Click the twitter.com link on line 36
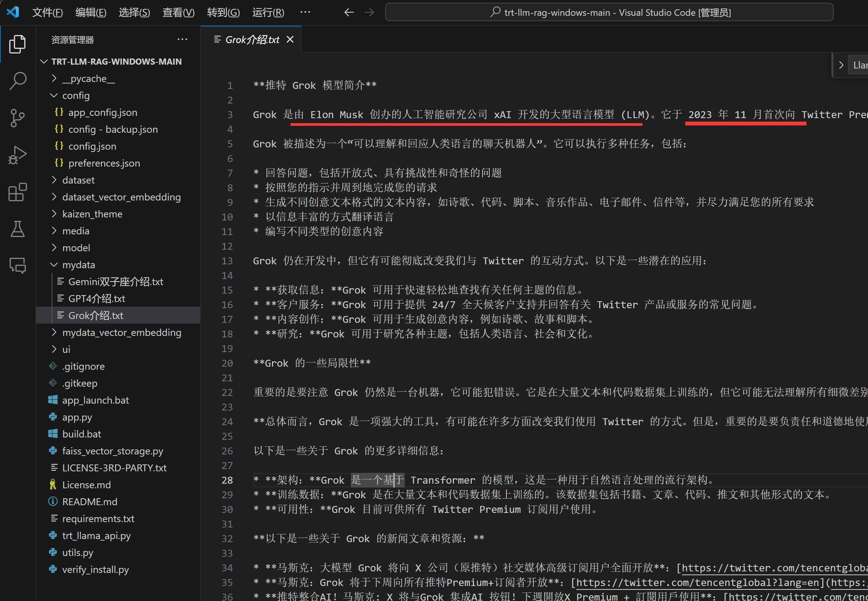Viewport: 868px width, 601px height. click(x=798, y=596)
